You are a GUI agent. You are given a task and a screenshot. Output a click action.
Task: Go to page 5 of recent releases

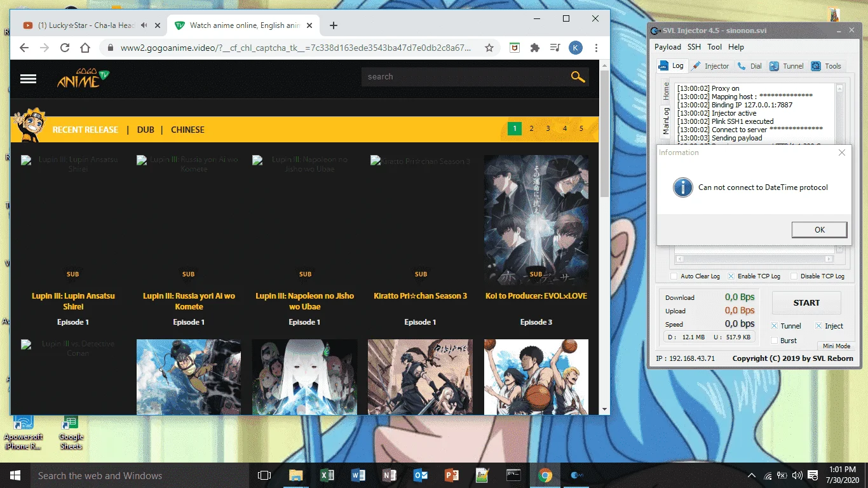pos(581,128)
